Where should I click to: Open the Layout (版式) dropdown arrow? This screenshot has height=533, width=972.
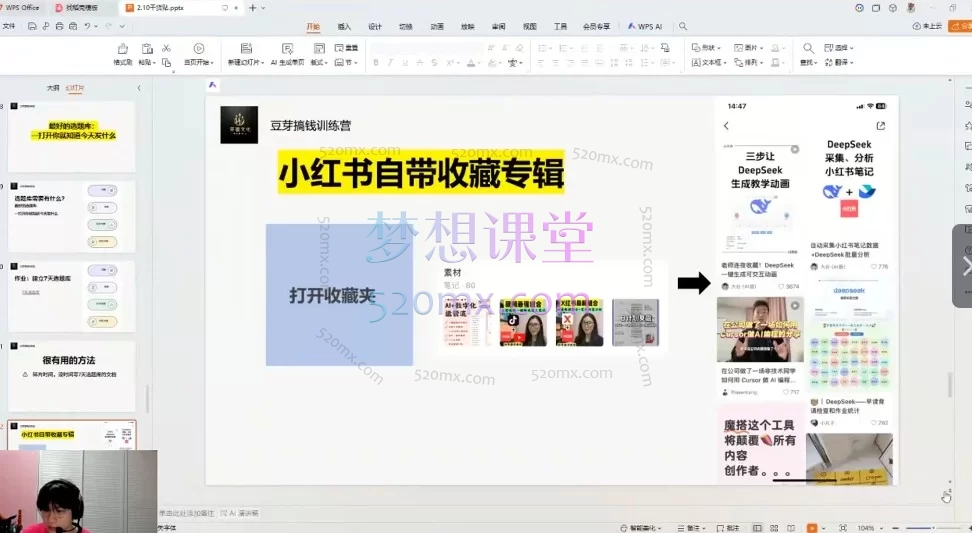pos(326,63)
